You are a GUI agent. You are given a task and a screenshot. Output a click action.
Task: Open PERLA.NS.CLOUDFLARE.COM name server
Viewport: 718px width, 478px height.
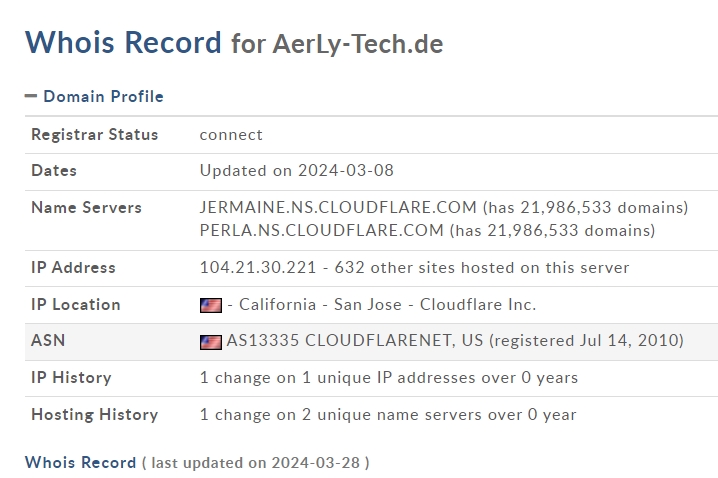(321, 230)
